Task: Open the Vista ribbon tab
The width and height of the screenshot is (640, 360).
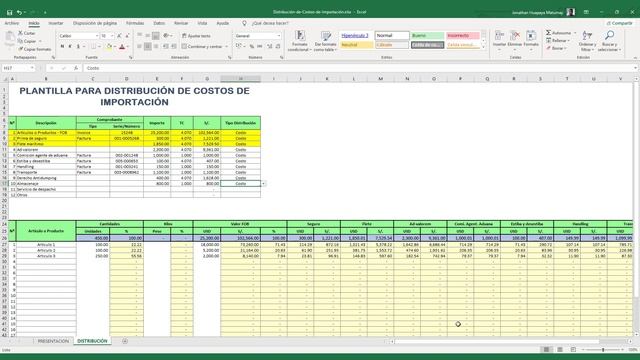Action: click(x=202, y=23)
